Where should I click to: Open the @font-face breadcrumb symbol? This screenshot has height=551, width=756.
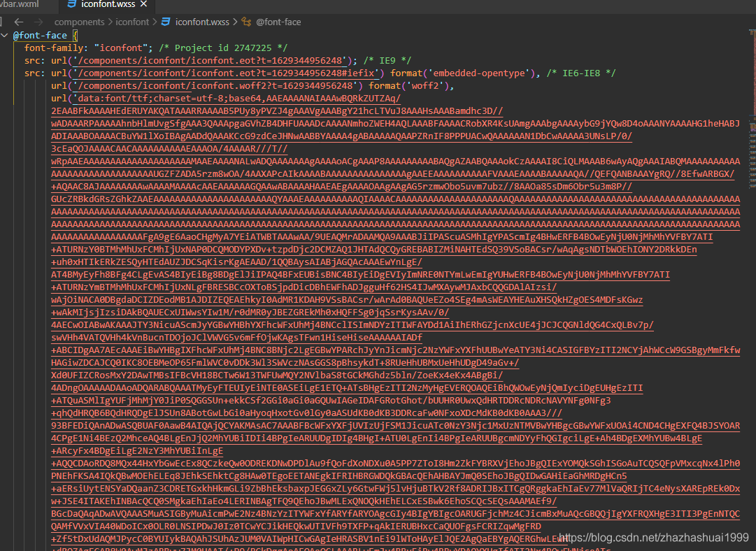[278, 22]
